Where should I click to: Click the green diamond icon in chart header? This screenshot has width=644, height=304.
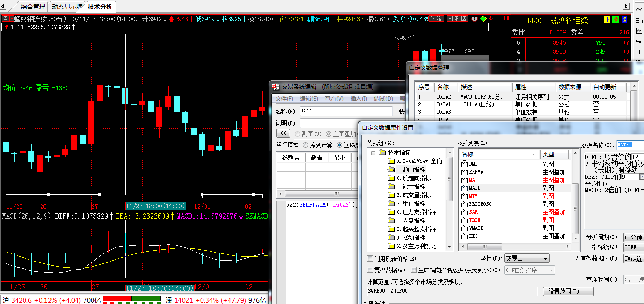(483, 19)
